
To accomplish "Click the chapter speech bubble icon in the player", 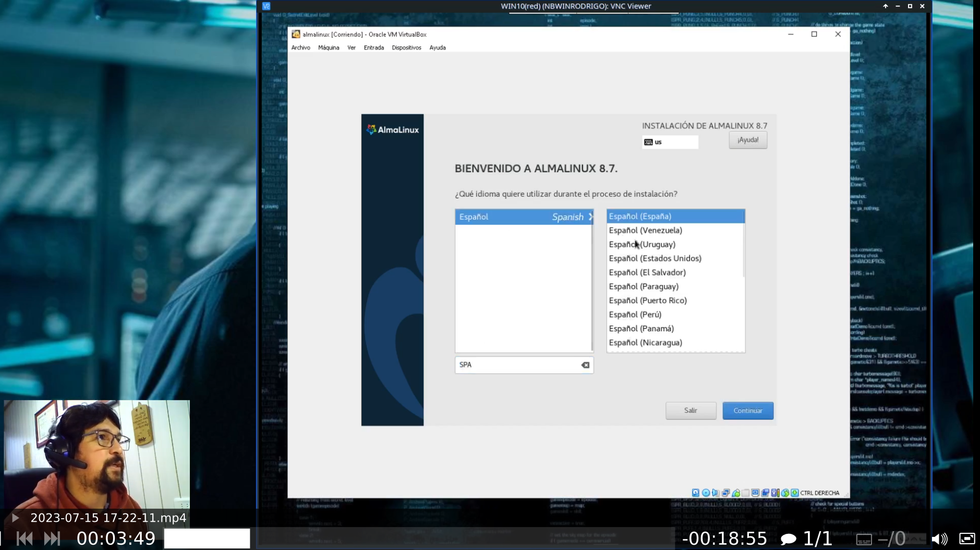I will tap(788, 539).
